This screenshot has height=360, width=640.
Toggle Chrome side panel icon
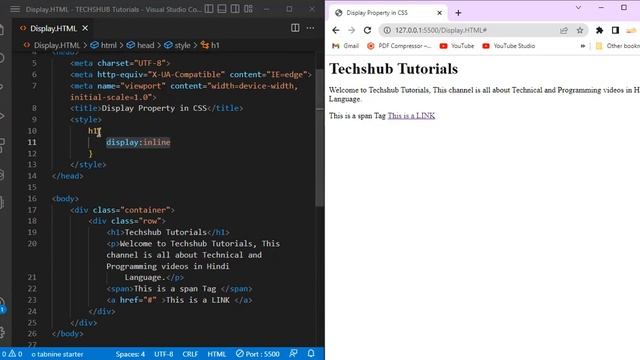616,30
